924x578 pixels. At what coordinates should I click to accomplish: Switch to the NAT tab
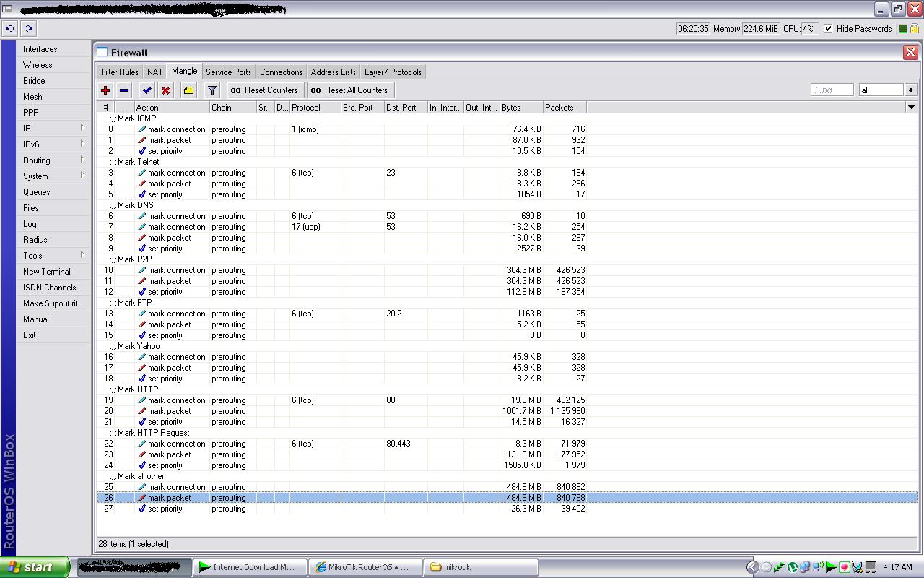(155, 72)
